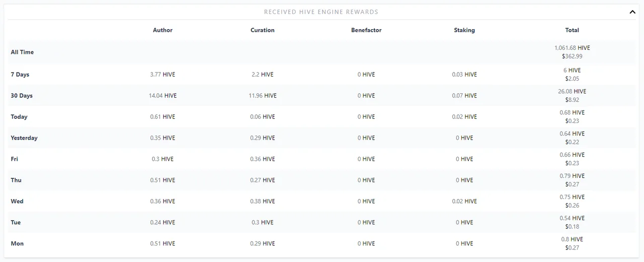Collapse the Received Hive Engine Rewards panel

(632, 12)
